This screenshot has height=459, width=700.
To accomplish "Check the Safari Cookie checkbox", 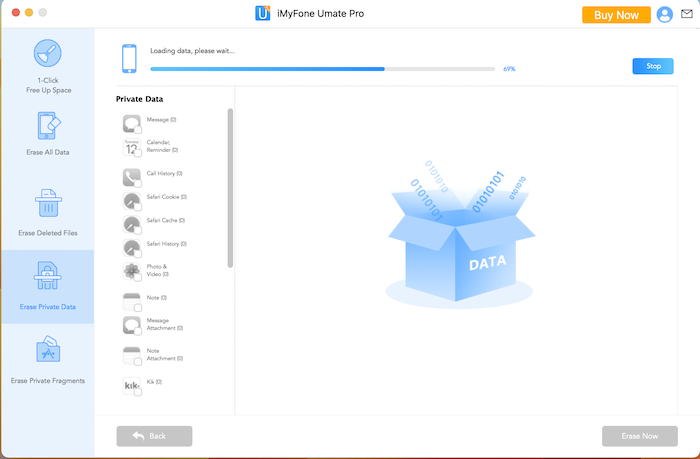I will click(138, 207).
